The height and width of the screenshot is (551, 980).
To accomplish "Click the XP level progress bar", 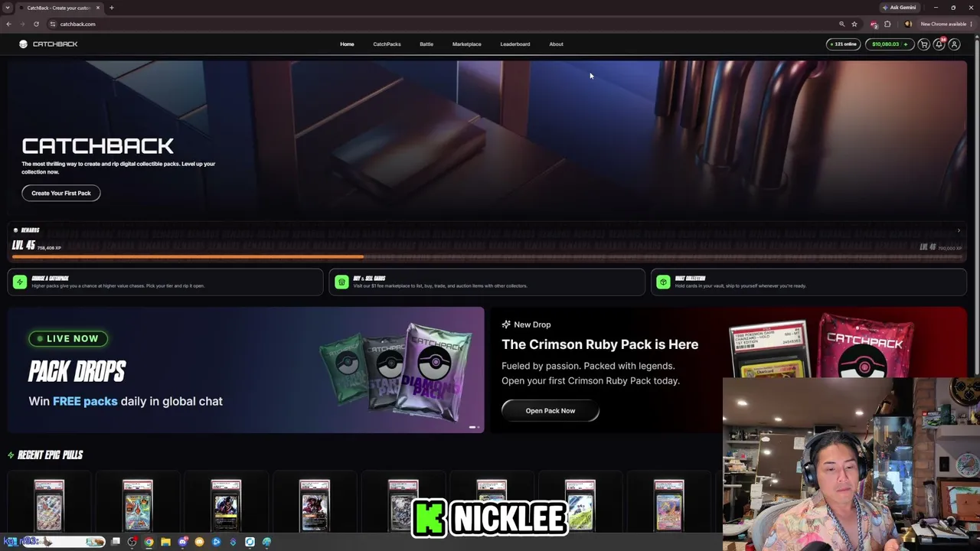I will click(x=487, y=257).
